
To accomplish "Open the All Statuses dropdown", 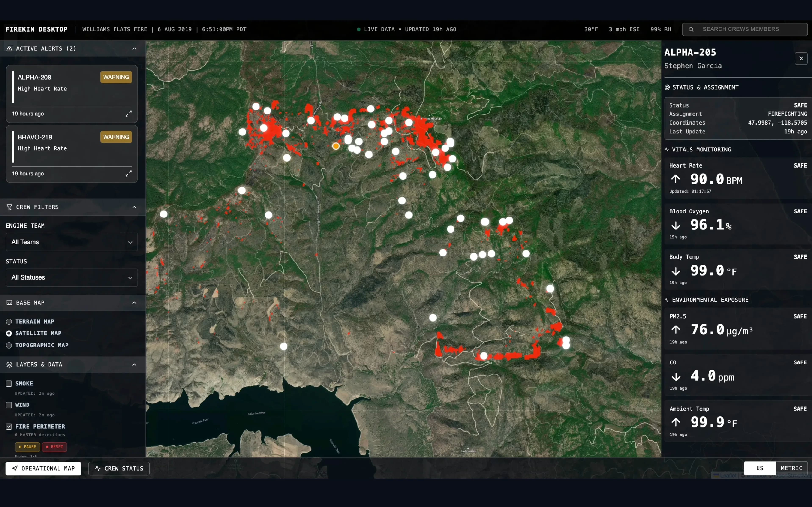I will point(71,278).
